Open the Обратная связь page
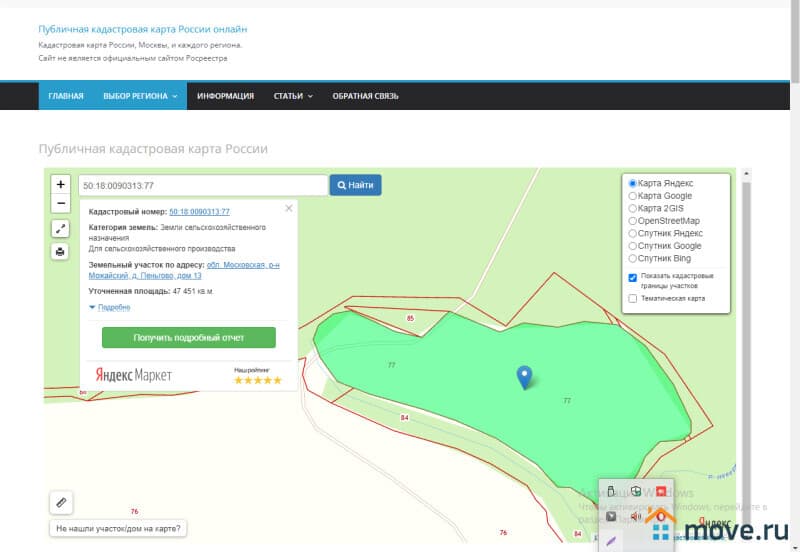 pyautogui.click(x=365, y=96)
